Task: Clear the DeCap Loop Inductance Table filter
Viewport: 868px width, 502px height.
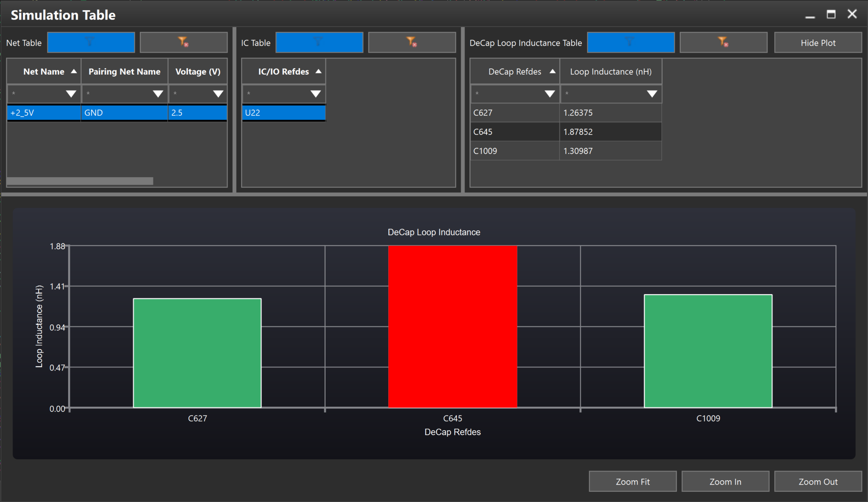Action: 723,42
